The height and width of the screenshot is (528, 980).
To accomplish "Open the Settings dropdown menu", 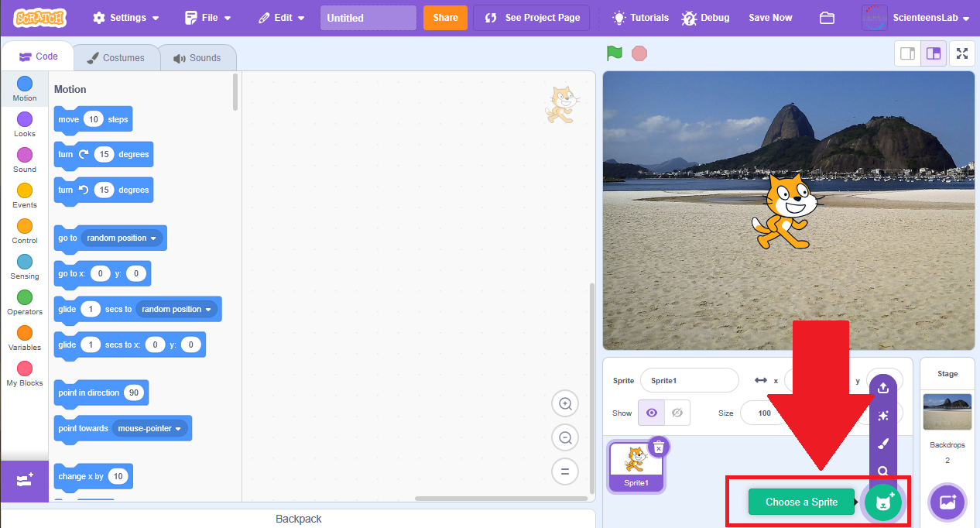I will (x=126, y=18).
